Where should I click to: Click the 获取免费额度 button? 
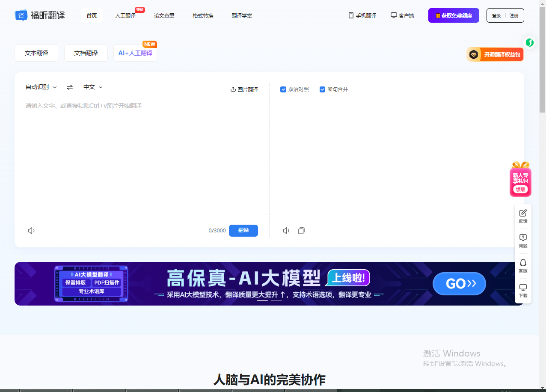click(x=454, y=15)
